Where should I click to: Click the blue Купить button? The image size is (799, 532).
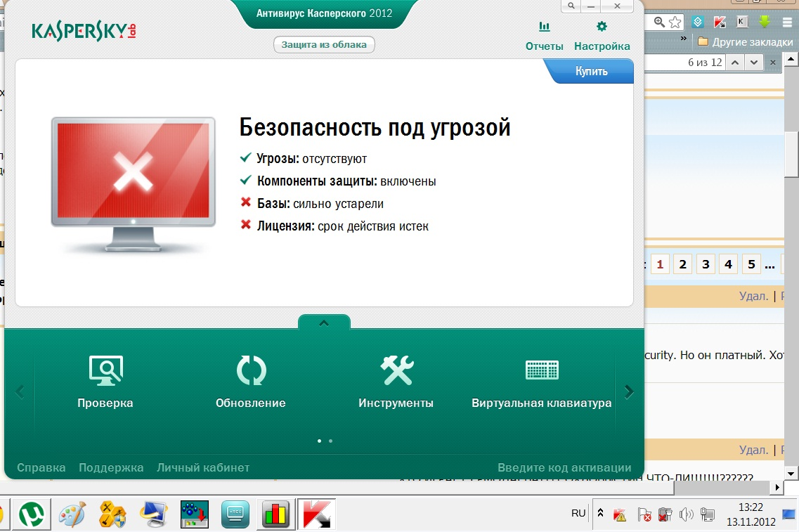[591, 72]
